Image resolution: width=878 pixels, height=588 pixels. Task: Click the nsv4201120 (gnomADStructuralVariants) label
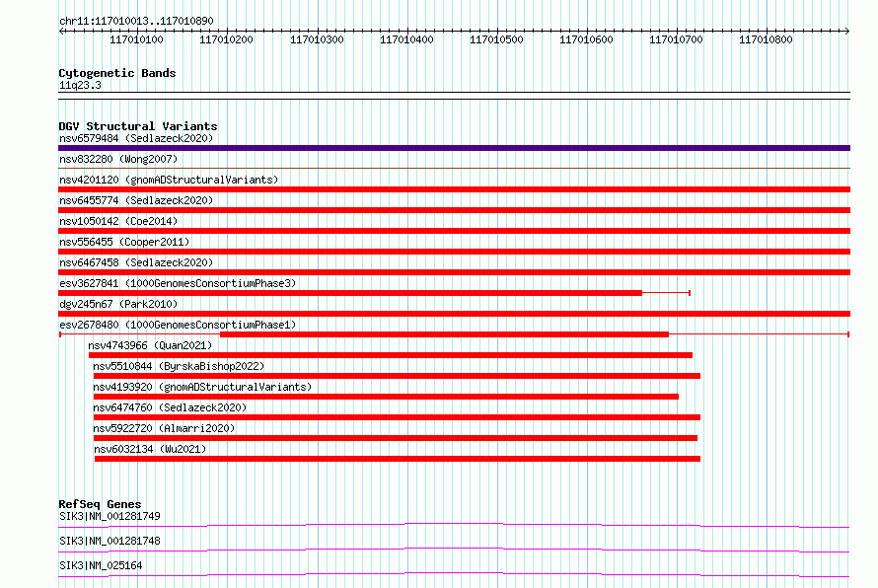(169, 180)
